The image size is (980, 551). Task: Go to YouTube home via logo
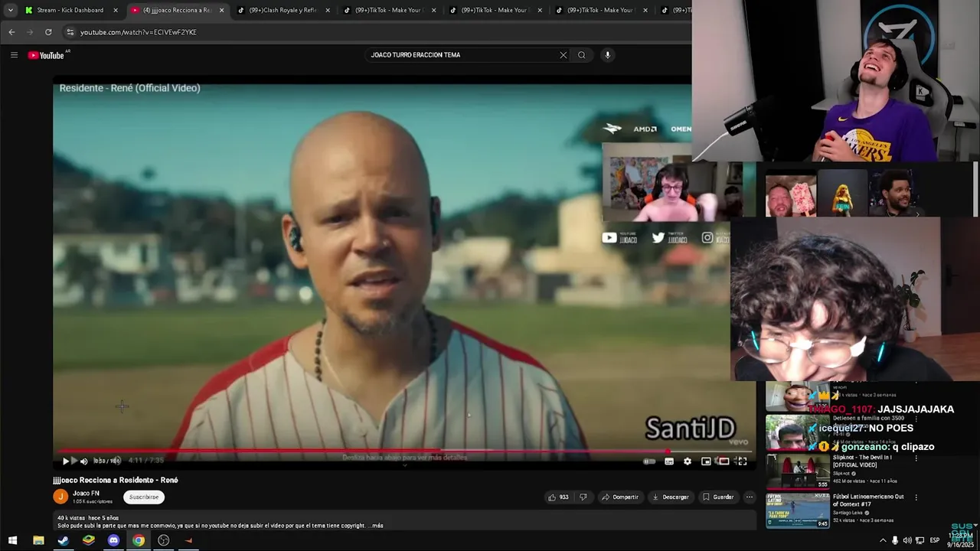[47, 55]
